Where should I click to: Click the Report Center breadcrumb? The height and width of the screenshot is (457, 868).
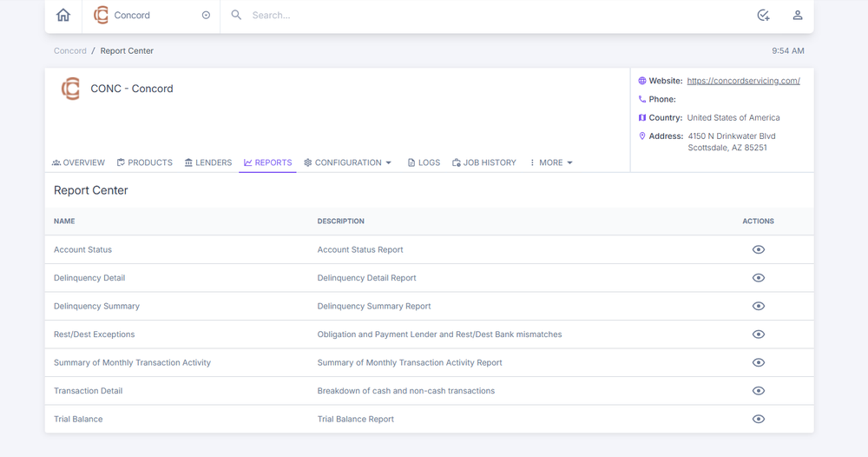coord(127,50)
